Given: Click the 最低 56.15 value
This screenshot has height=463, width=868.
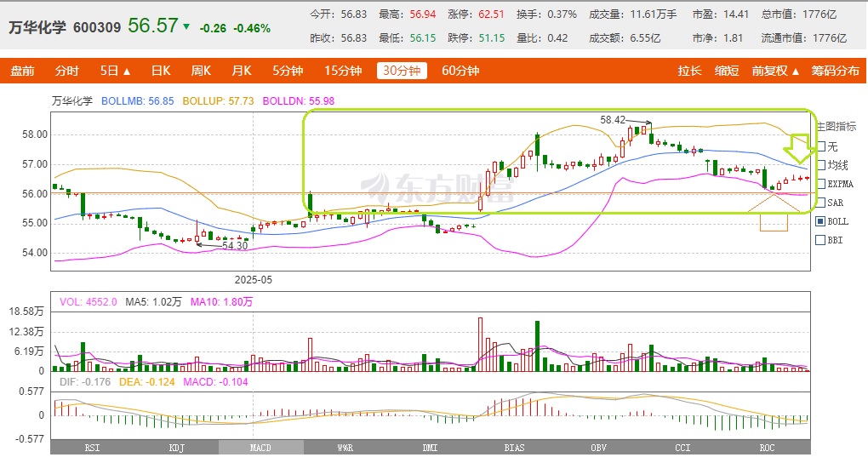Looking at the screenshot, I should (x=423, y=38).
